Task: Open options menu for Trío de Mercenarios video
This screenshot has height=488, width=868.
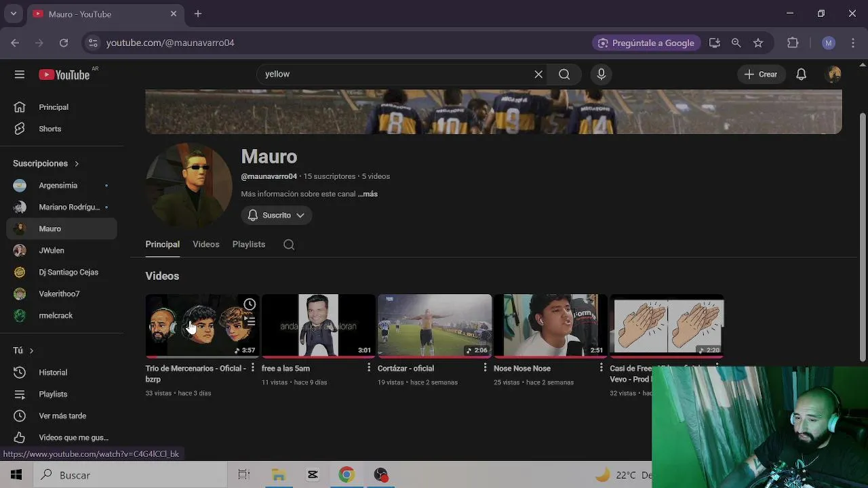Action: coord(252,367)
